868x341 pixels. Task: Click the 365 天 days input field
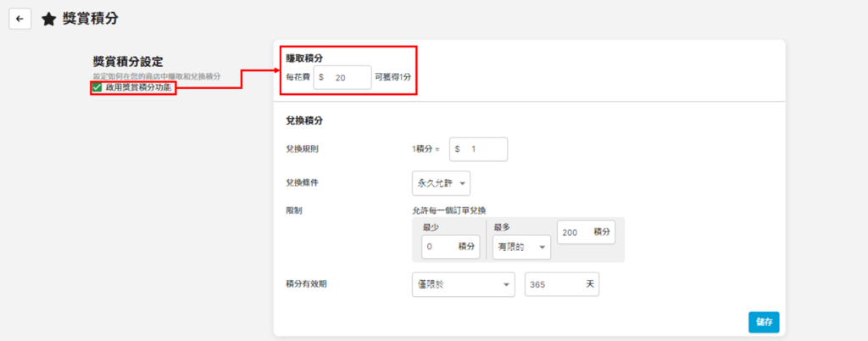tap(562, 284)
